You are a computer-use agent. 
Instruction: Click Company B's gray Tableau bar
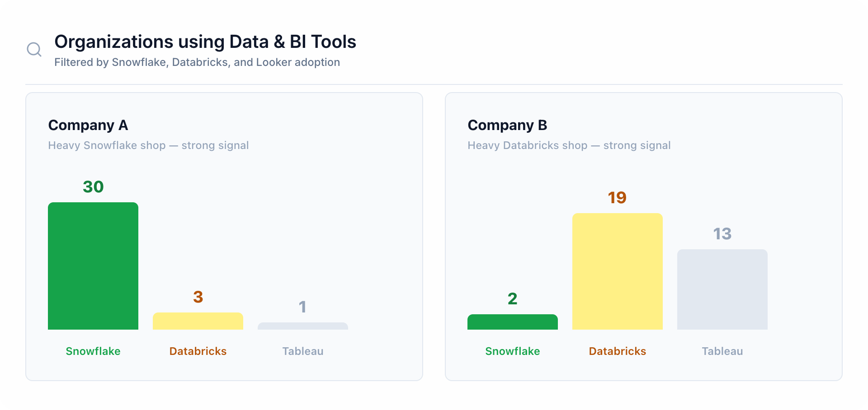point(722,289)
